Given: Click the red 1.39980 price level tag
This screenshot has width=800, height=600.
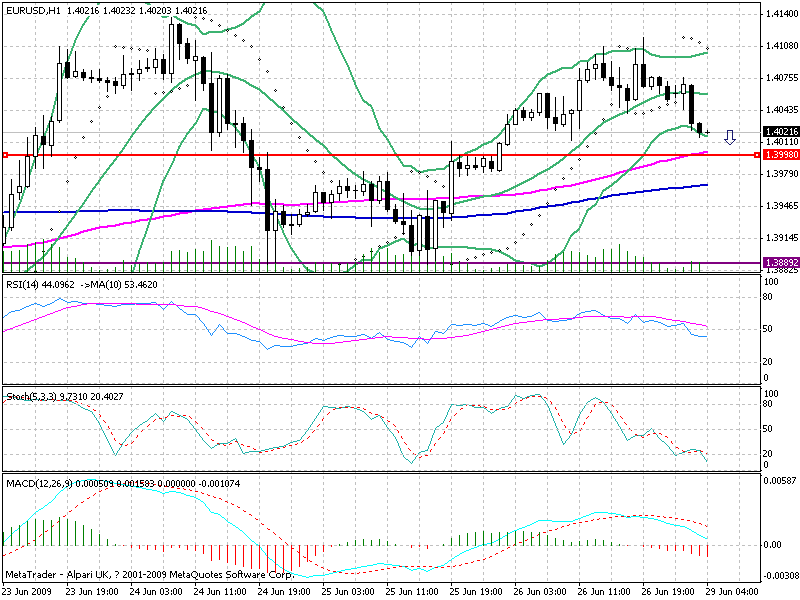Looking at the screenshot, I should pos(781,155).
